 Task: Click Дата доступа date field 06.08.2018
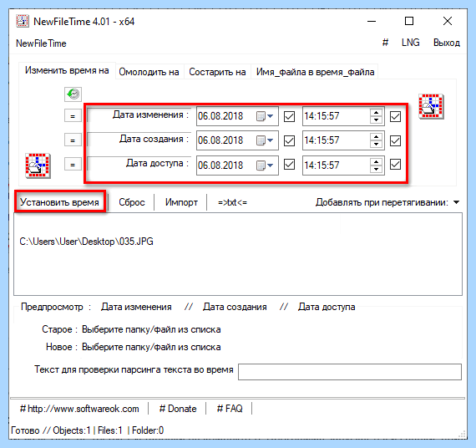(x=237, y=165)
